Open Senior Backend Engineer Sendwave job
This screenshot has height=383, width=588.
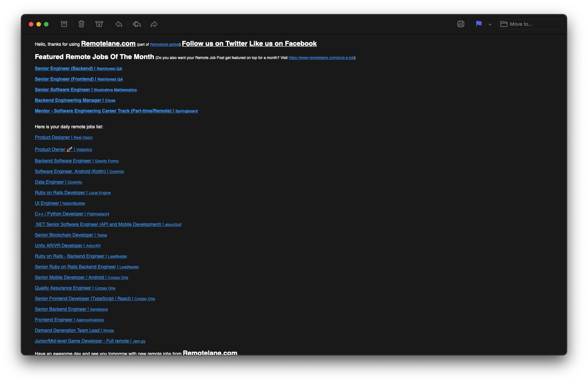click(x=71, y=309)
